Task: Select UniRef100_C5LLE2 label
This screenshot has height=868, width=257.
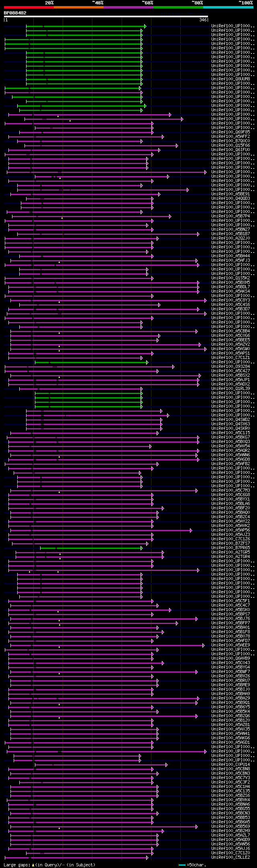Action: pos(230,858)
